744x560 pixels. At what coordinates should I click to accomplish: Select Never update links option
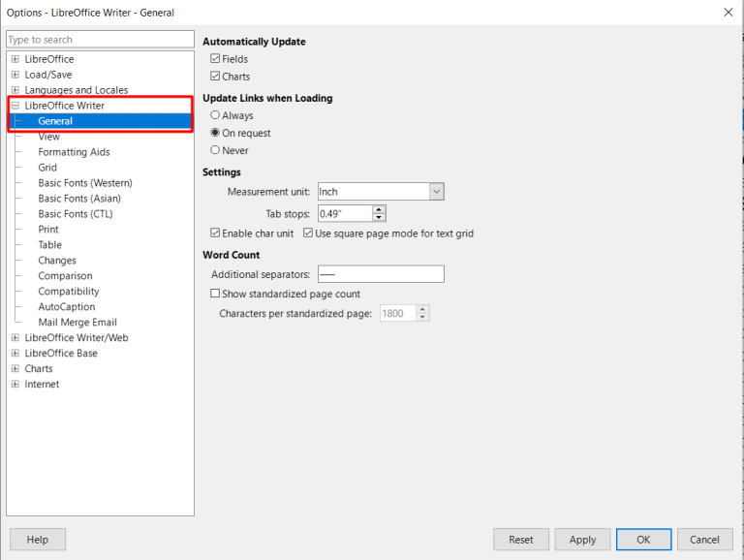(x=215, y=150)
